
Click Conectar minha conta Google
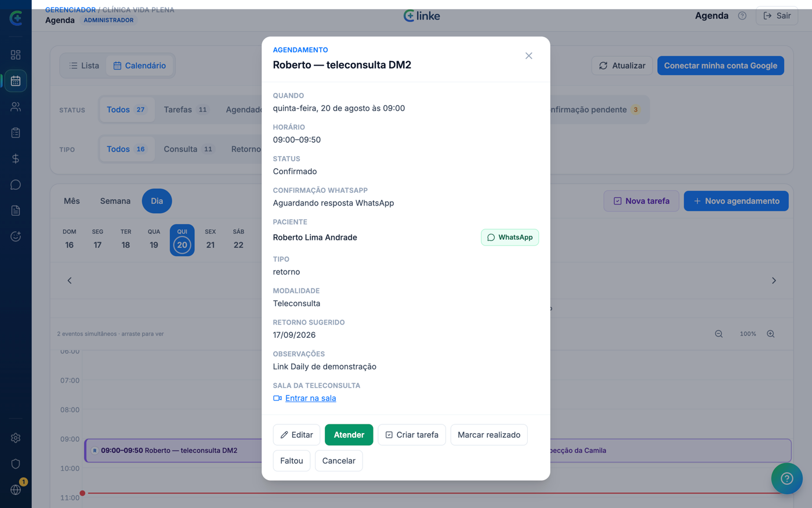tap(720, 66)
